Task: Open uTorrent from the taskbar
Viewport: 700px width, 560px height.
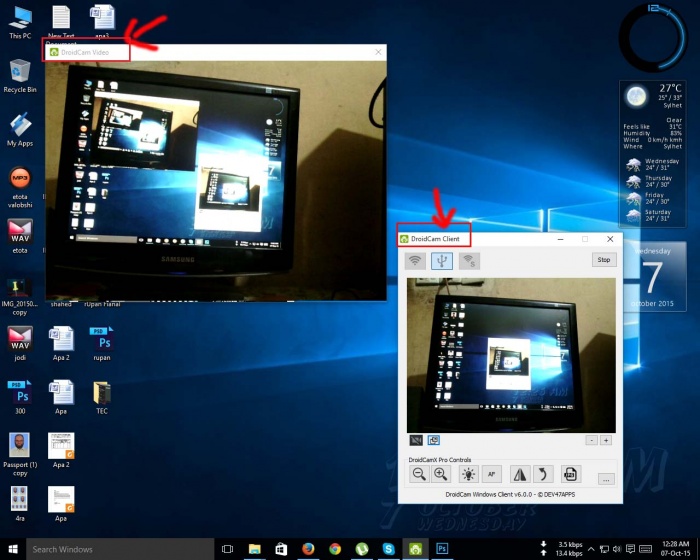Action: pos(362,549)
